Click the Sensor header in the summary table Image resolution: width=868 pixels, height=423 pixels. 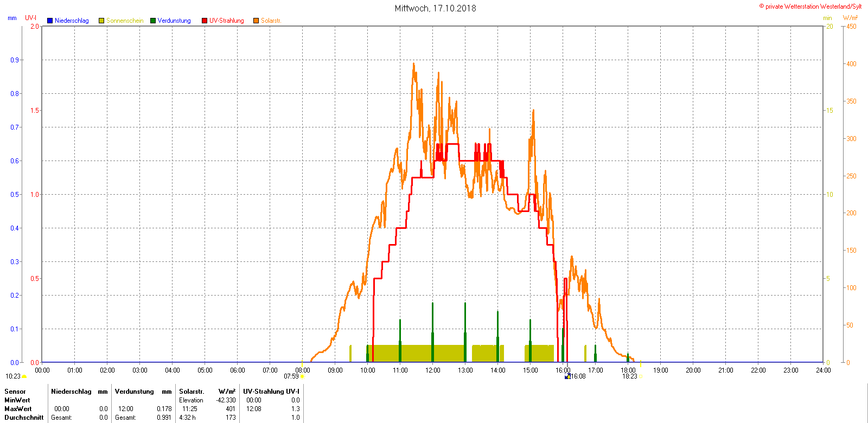[15, 392]
